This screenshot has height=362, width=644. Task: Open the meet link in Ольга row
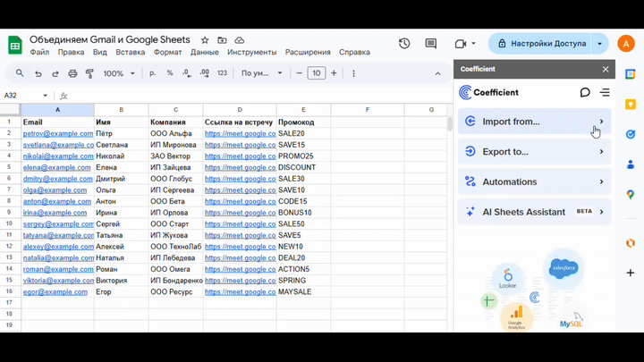coord(241,190)
